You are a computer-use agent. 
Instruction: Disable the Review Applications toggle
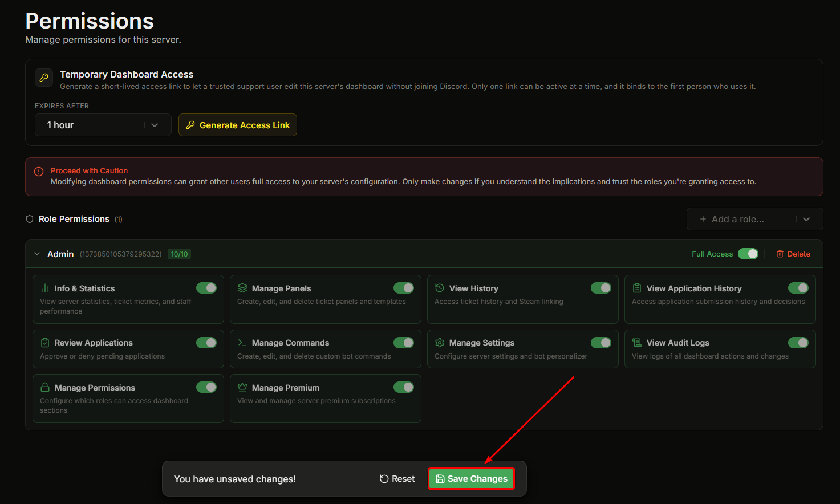[206, 343]
